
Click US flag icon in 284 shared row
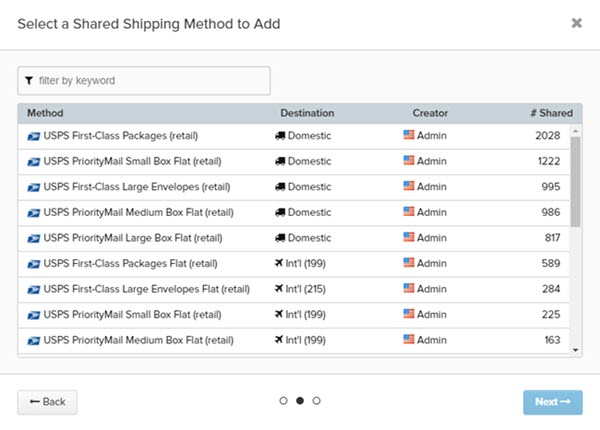click(x=409, y=288)
